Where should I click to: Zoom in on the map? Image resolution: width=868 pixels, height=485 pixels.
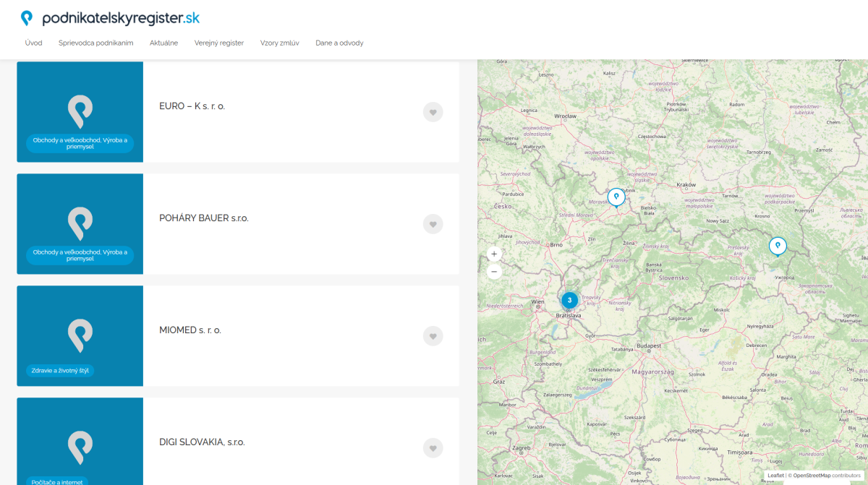tap(494, 254)
